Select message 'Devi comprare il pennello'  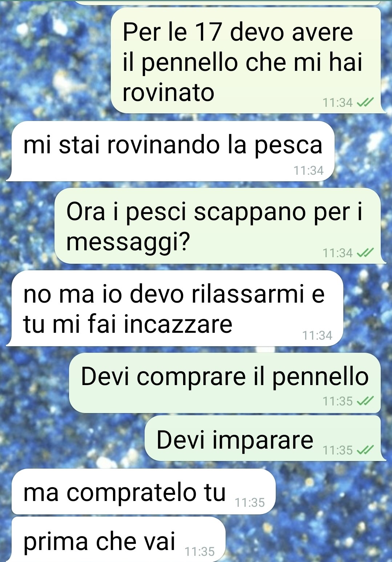point(225,383)
